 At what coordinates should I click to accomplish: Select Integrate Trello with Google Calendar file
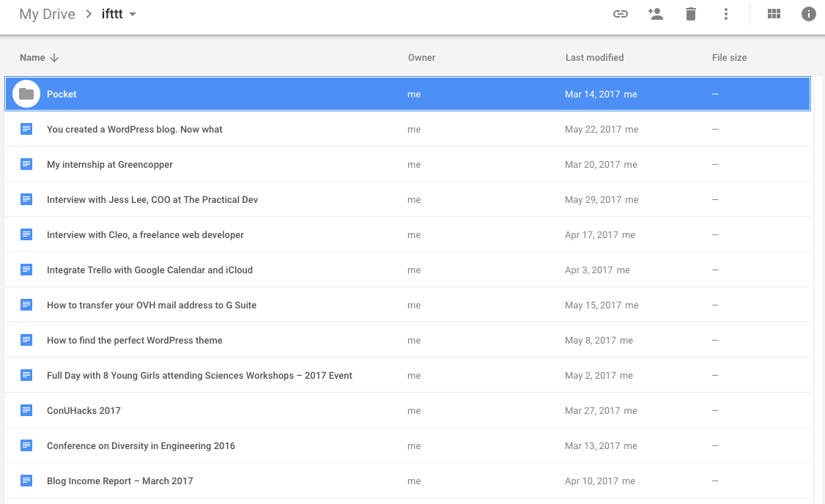click(408, 270)
